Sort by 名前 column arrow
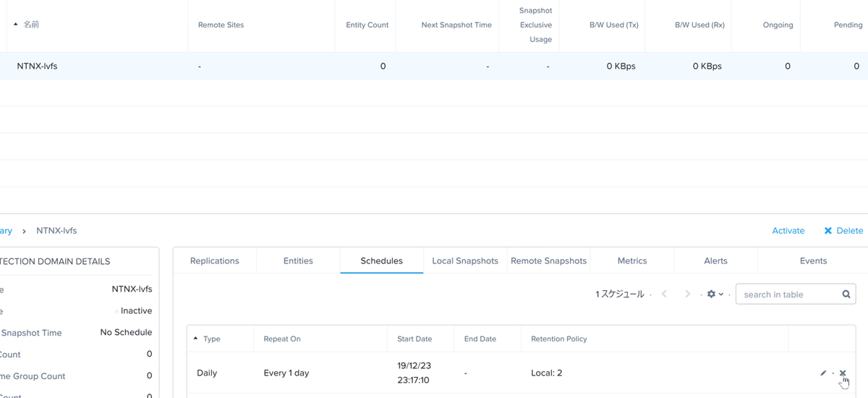Viewport: 868px width, 398px height. tap(16, 25)
